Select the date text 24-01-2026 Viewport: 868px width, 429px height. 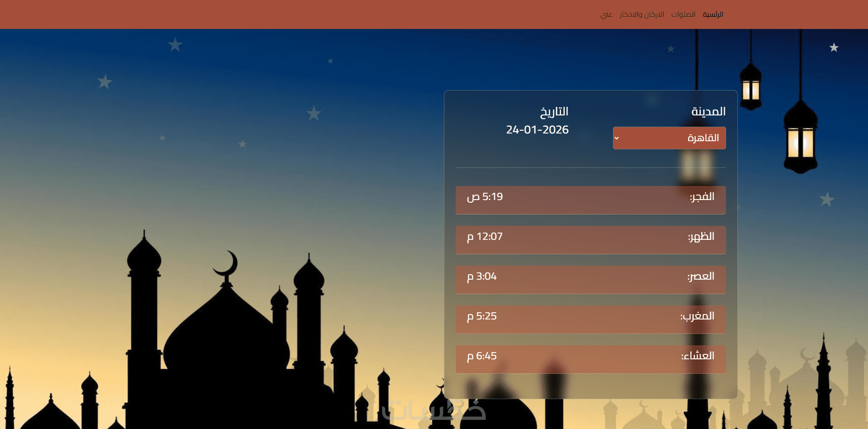coord(538,130)
